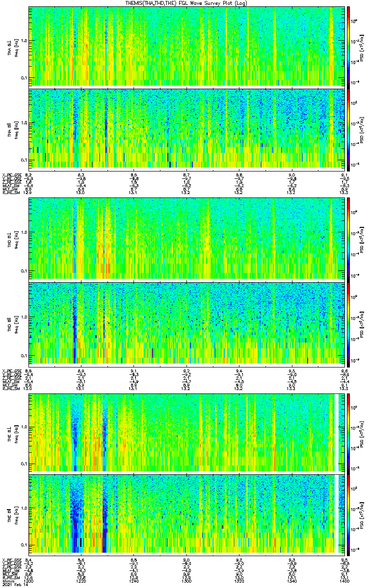The height and width of the screenshot is (588, 368).
Task: Click the color bar beside the THE B∥ panel
Action: click(348, 514)
